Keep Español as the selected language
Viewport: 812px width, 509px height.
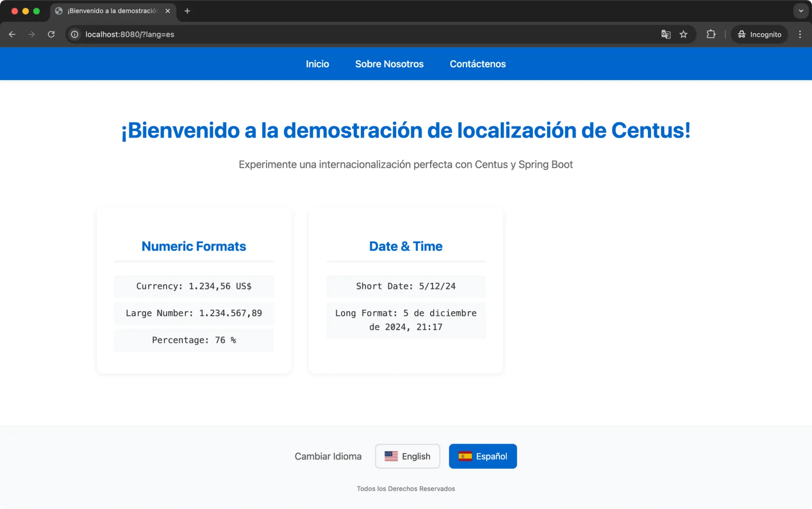tap(483, 456)
